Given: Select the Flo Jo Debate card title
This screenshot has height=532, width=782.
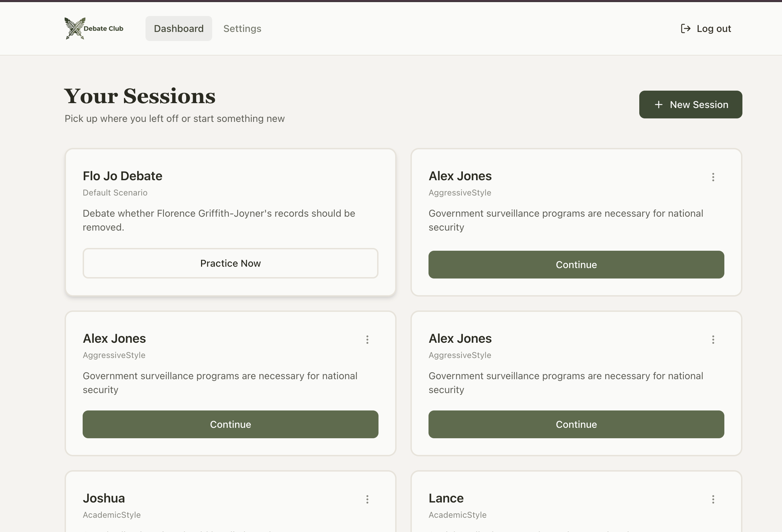Looking at the screenshot, I should pyautogui.click(x=122, y=176).
